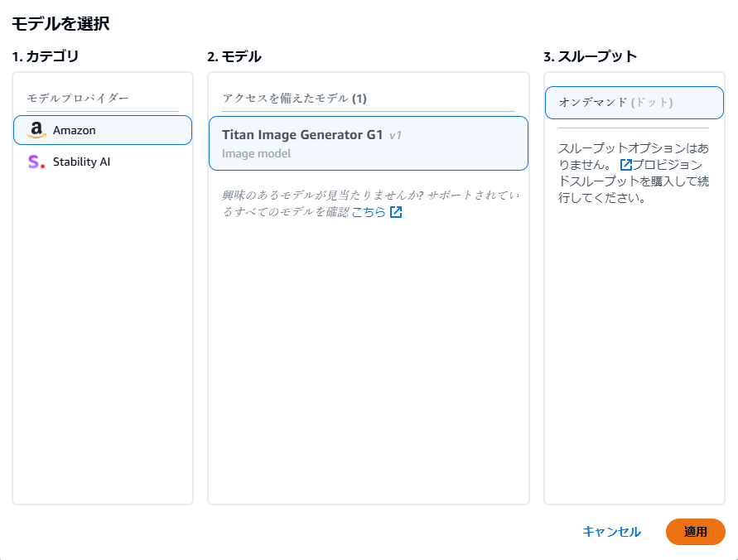Click the モデルプロバイダー section label
The width and height of the screenshot is (738, 560).
78,98
